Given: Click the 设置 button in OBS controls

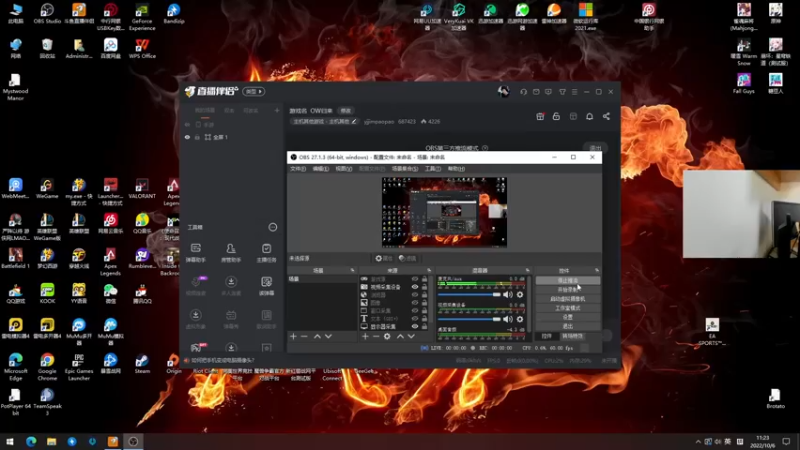Looking at the screenshot, I should point(567,317).
